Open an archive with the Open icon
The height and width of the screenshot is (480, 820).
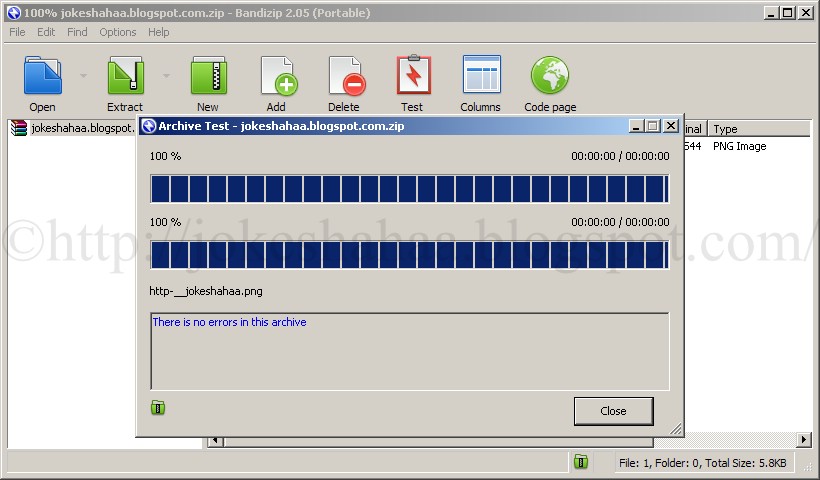click(42, 76)
